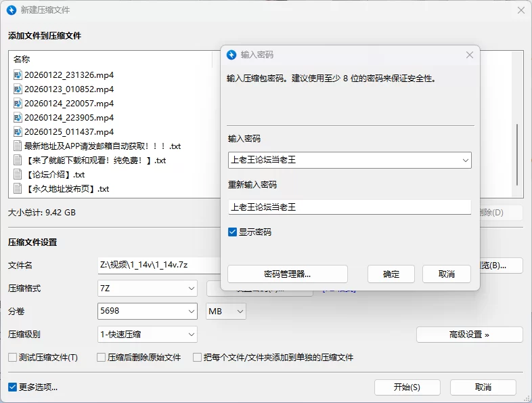Select file name 20260125_011437.mp4
This screenshot has width=532, height=403.
coord(69,131)
